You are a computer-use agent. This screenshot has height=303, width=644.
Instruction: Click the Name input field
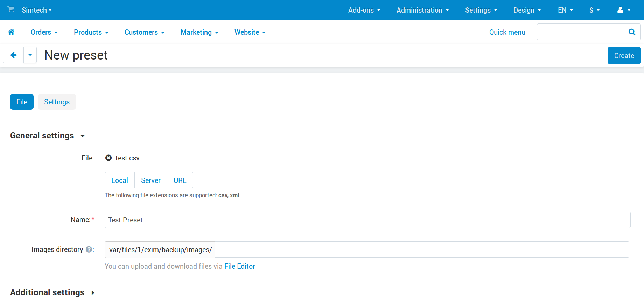pyautogui.click(x=367, y=220)
